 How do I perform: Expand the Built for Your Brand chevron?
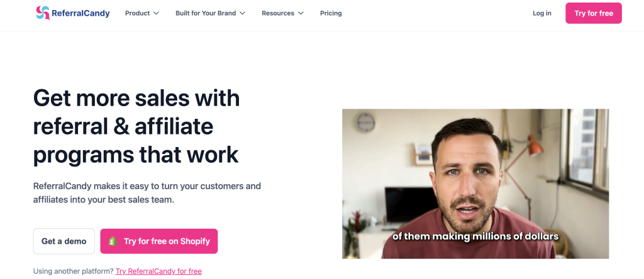point(242,13)
